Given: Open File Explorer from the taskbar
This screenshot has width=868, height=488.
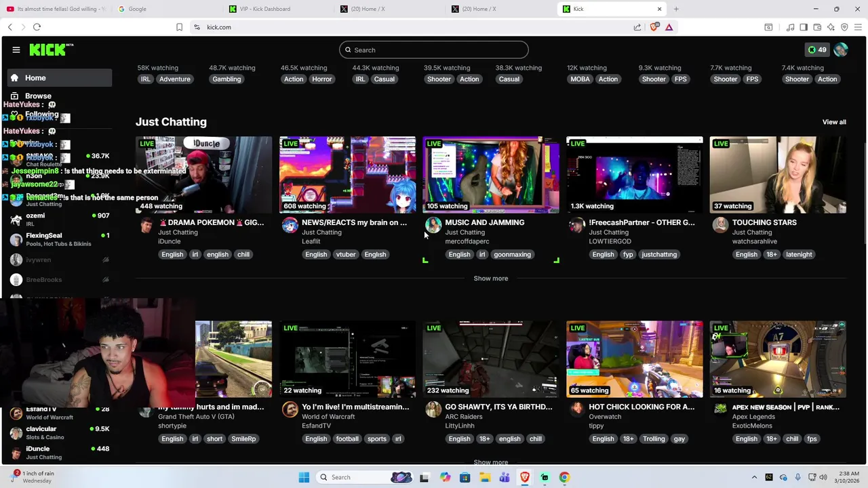Looking at the screenshot, I should 485,477.
